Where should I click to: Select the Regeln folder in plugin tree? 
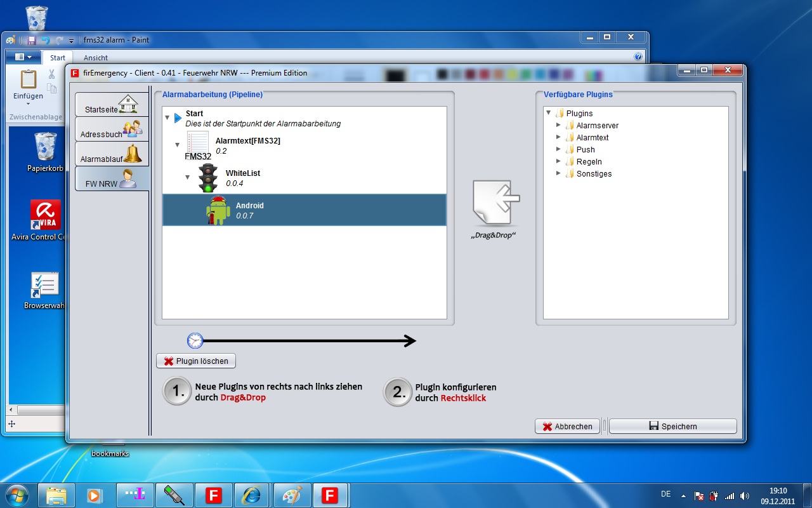point(589,161)
